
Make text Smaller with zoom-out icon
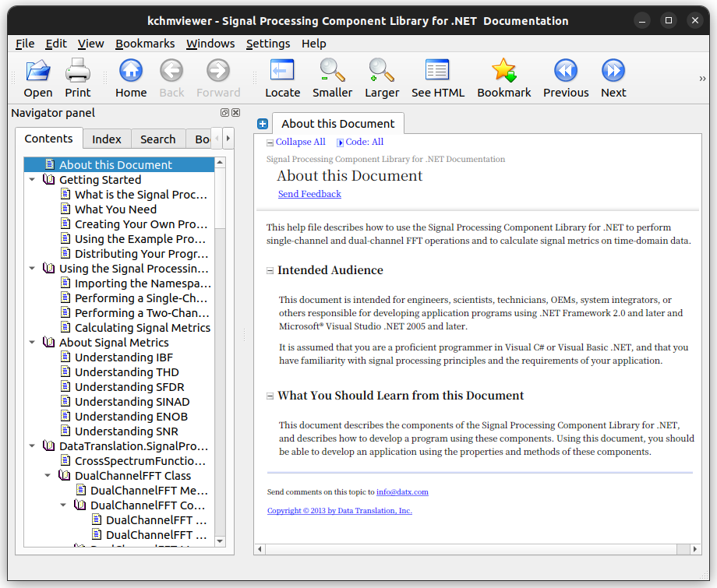pos(333,79)
